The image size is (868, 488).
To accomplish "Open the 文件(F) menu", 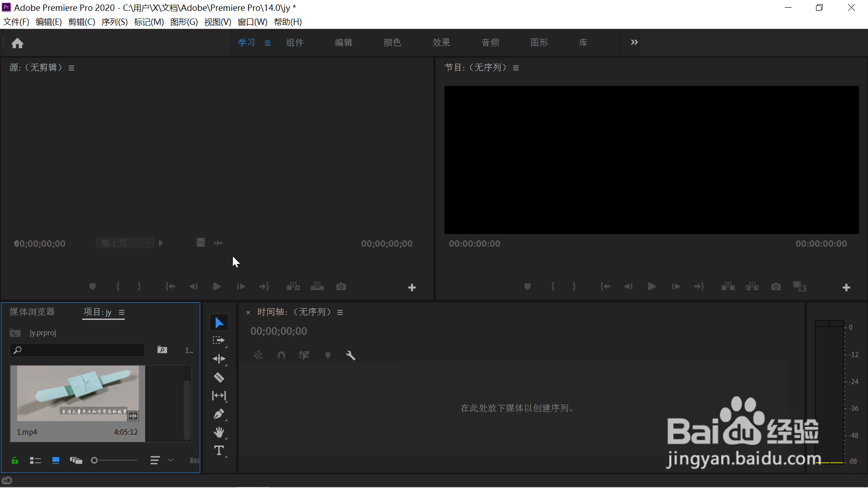I will click(16, 22).
